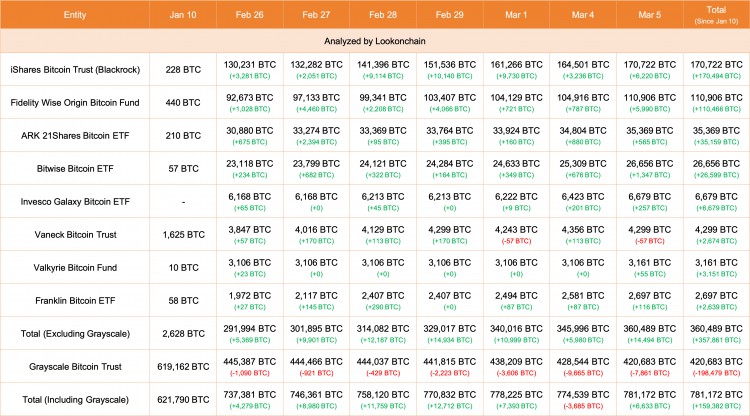Click the Jan 10 column header
This screenshot has height=416, width=750.
tap(183, 15)
